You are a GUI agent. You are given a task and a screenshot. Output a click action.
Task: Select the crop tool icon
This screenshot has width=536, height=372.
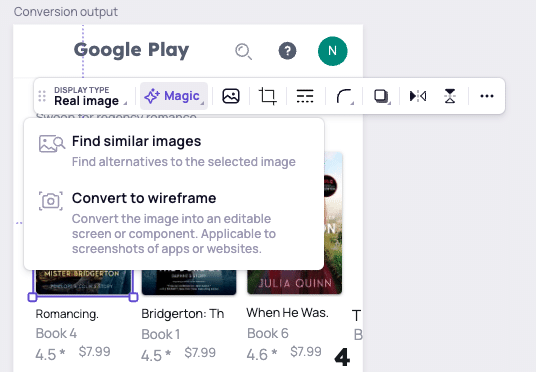click(268, 96)
